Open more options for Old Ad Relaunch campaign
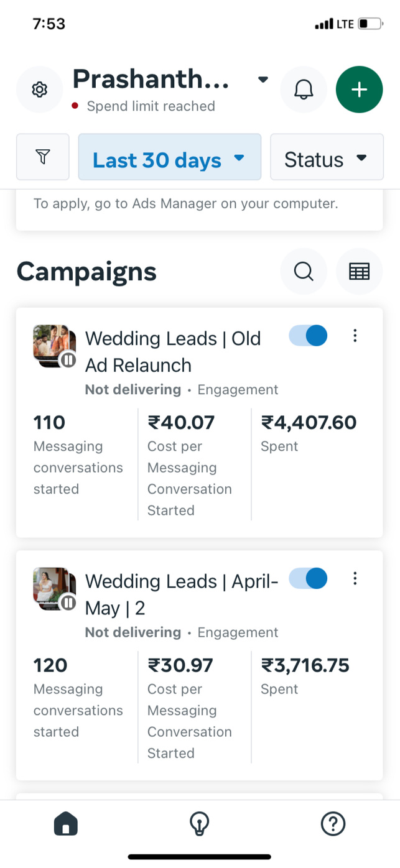The width and height of the screenshot is (400, 868). pyautogui.click(x=355, y=336)
